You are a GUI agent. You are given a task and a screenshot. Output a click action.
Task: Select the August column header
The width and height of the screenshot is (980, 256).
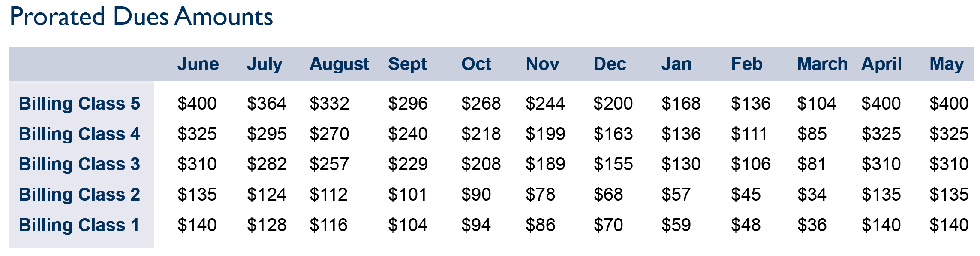coord(339,64)
